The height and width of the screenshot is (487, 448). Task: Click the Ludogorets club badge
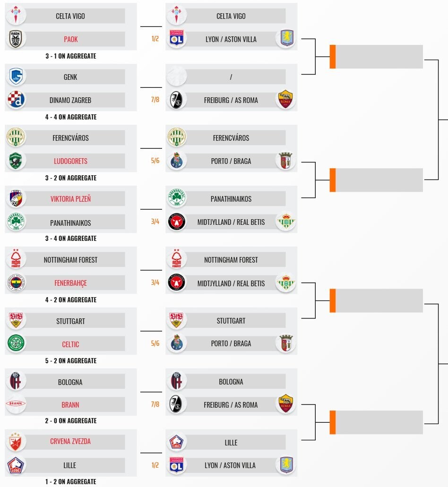point(16,161)
